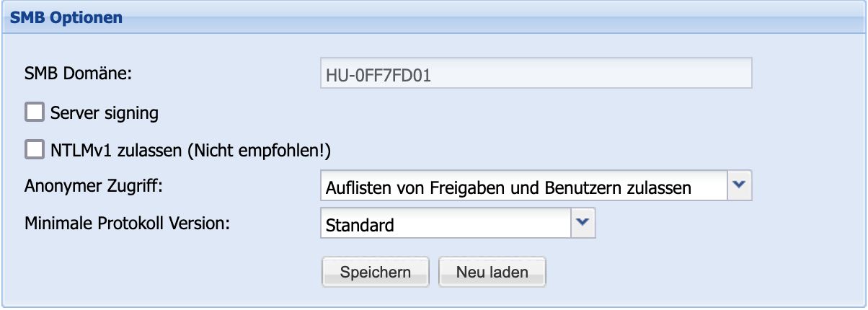Click the Neu laden button
Screen dimensions: 868x310
click(492, 272)
